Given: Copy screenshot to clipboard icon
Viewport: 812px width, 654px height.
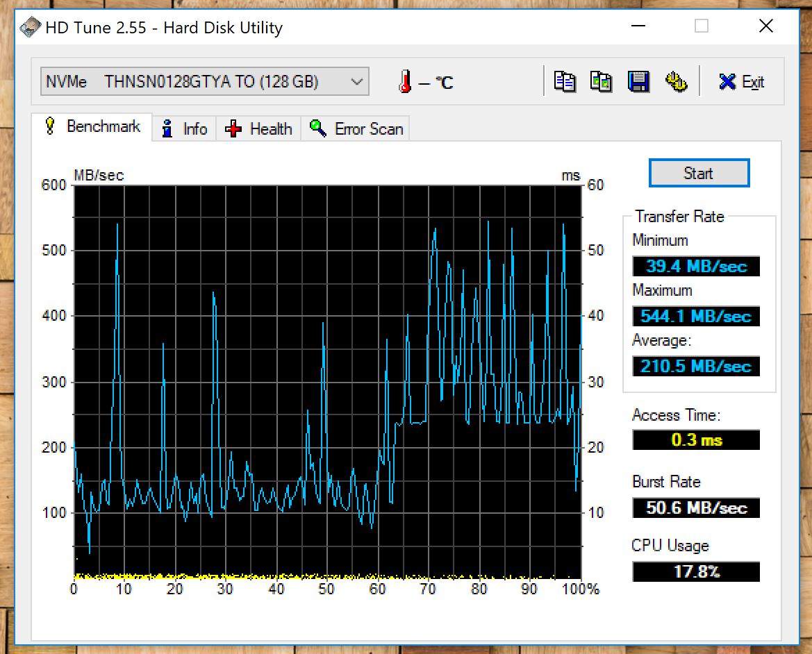Looking at the screenshot, I should [602, 81].
